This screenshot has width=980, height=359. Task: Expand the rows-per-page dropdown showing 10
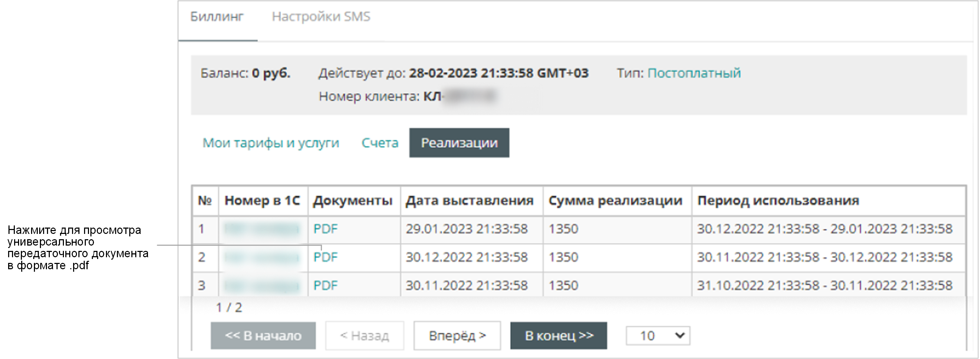(x=658, y=336)
